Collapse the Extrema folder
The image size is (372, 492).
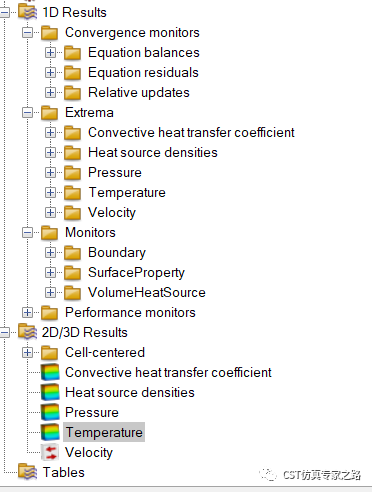[27, 112]
